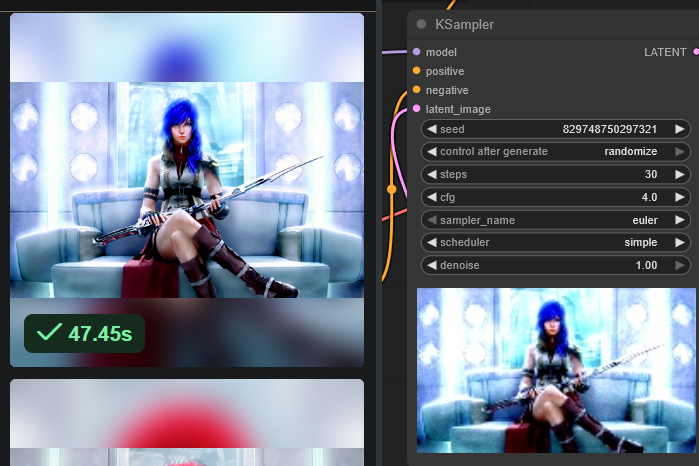699x466 pixels.
Task: Decrease denoise with left arrow
Action: [432, 265]
